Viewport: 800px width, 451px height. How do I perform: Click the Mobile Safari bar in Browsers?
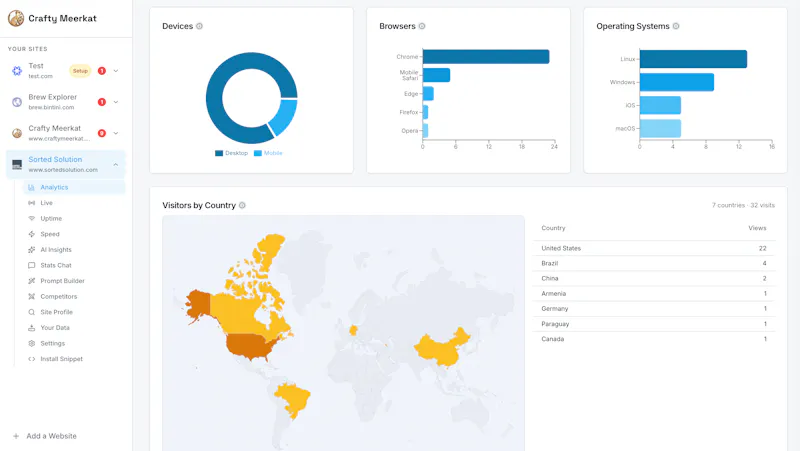[x=436, y=75]
